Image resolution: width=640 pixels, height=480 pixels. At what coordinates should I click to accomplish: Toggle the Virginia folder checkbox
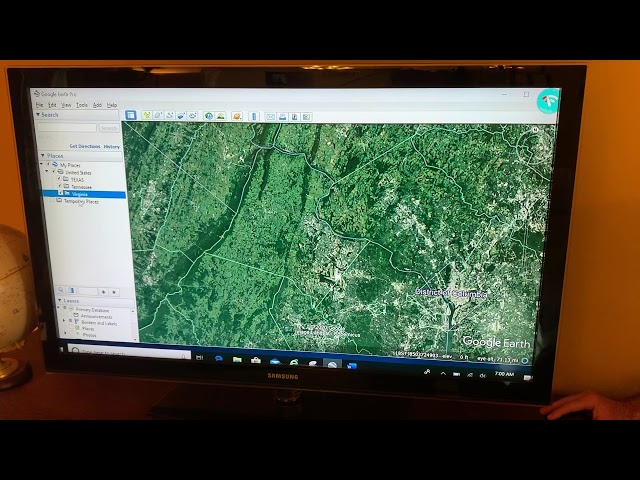click(61, 193)
